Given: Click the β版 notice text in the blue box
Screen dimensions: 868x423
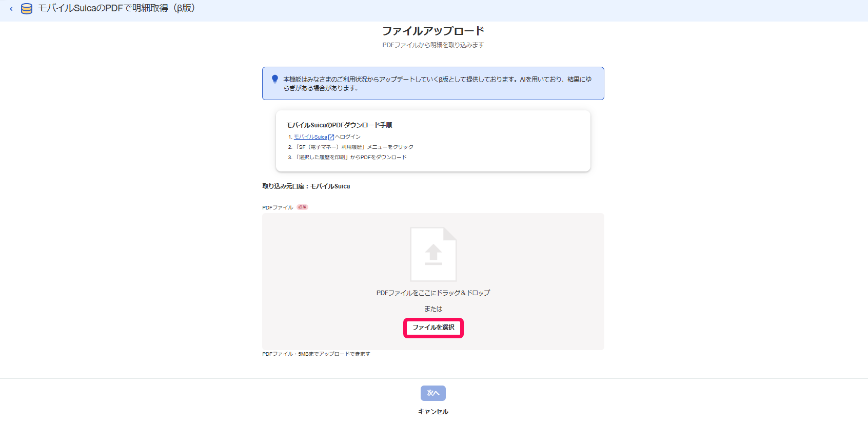Looking at the screenshot, I should [x=437, y=84].
